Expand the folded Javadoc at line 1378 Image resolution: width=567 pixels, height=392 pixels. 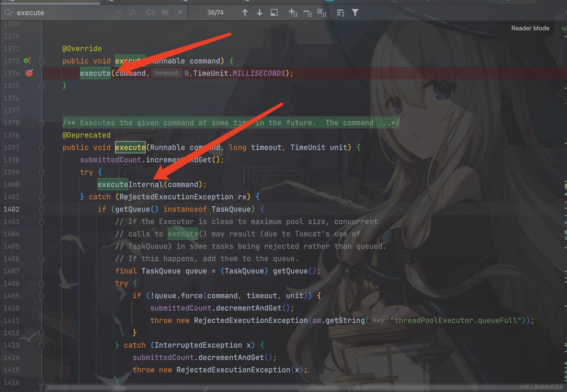(x=42, y=123)
